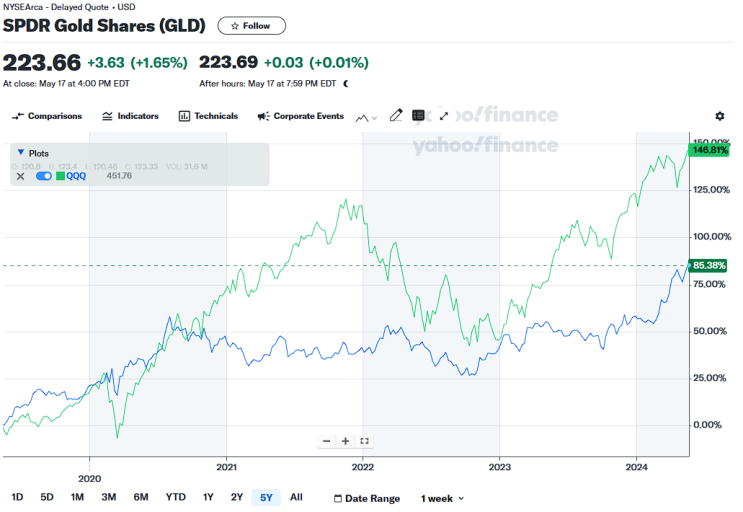
Task: Select the 1D time range
Action: (17, 497)
